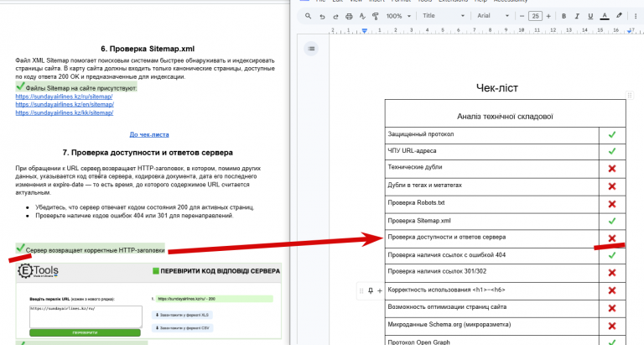Run spelling and grammar check
The width and height of the screenshot is (644, 345).
(362, 16)
